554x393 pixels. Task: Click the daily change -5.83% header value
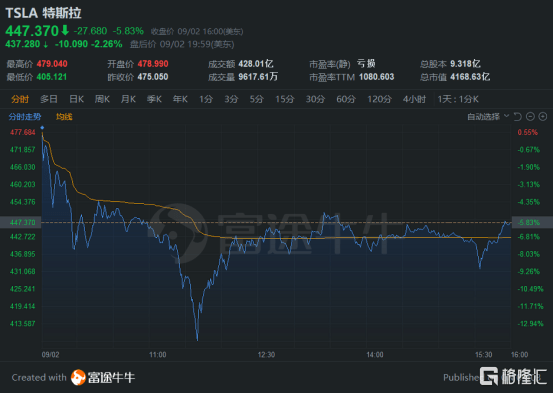point(128,31)
